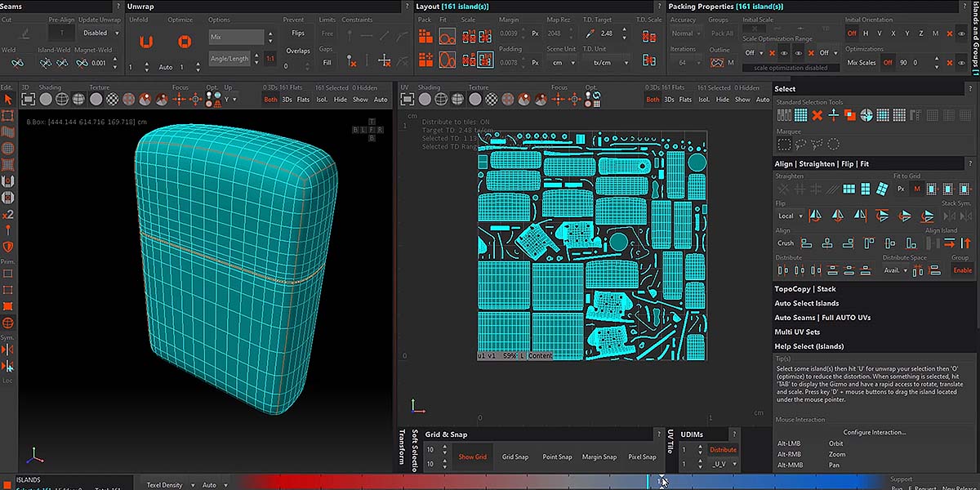Click the align-left icon beside Crush
Screen dimensions: 980x490
coord(807,243)
